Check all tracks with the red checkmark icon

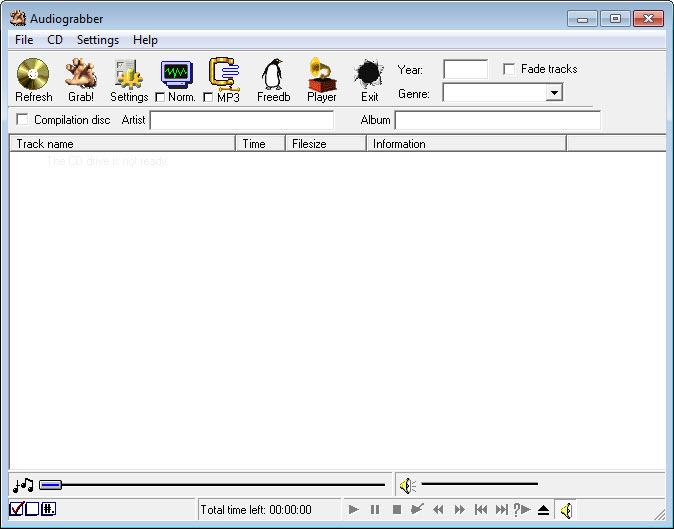pyautogui.click(x=17, y=509)
